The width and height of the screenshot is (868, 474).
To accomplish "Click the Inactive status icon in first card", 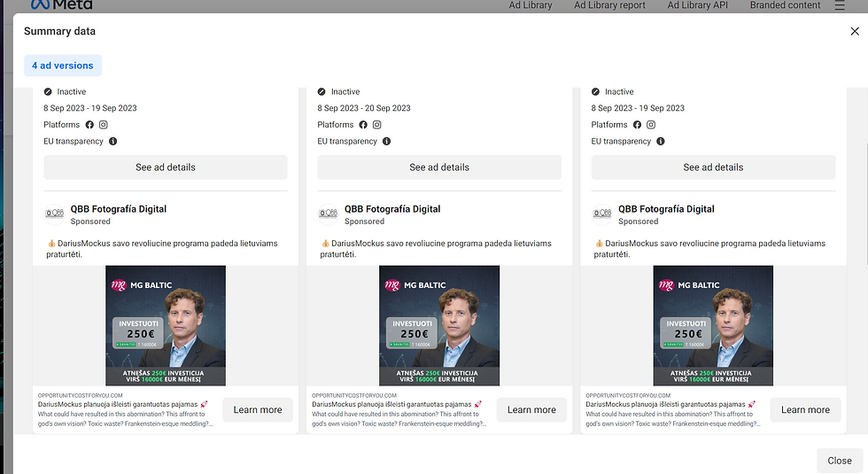I will (48, 91).
